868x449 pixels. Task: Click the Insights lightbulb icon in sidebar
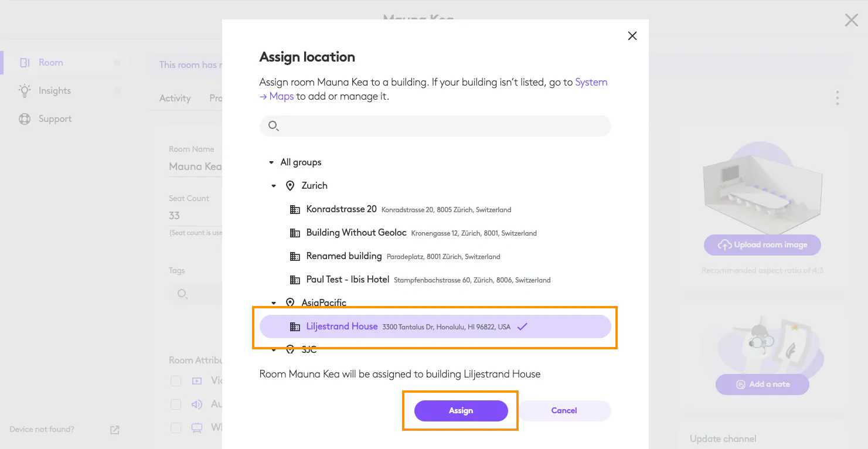(25, 91)
